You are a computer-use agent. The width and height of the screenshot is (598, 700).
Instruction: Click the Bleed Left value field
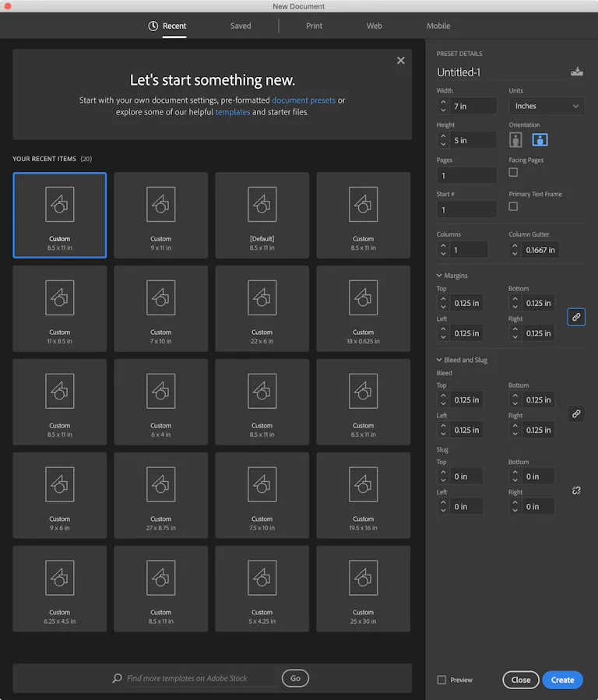(x=466, y=430)
